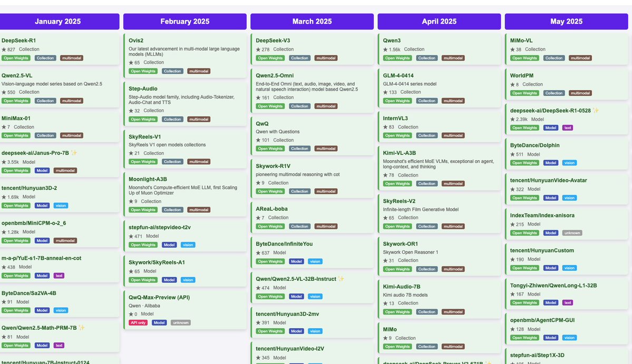This screenshot has width=632, height=364.
Task: Click API only badge on QwQ-Max-Preview
Action: pyautogui.click(x=139, y=322)
